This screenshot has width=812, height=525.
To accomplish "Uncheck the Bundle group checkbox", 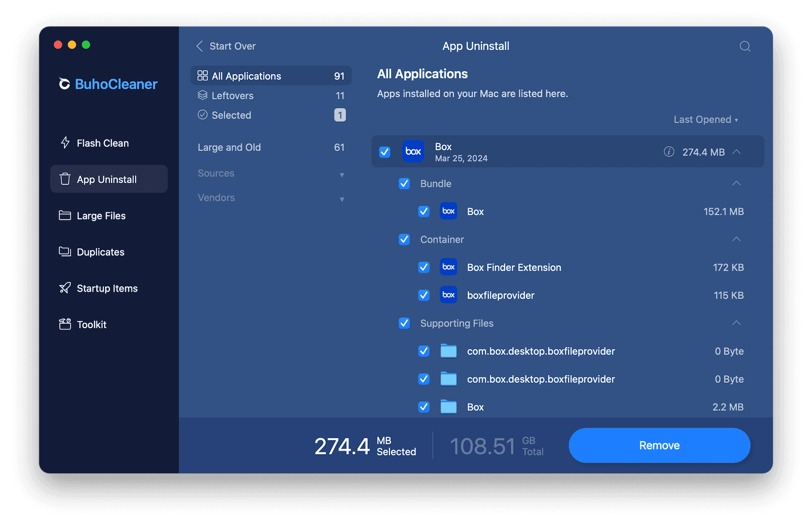I will point(404,183).
